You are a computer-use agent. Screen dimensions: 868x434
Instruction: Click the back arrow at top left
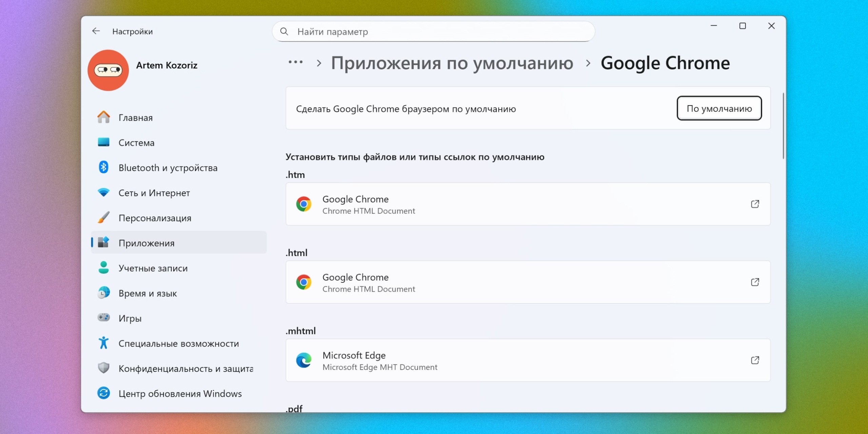click(96, 31)
